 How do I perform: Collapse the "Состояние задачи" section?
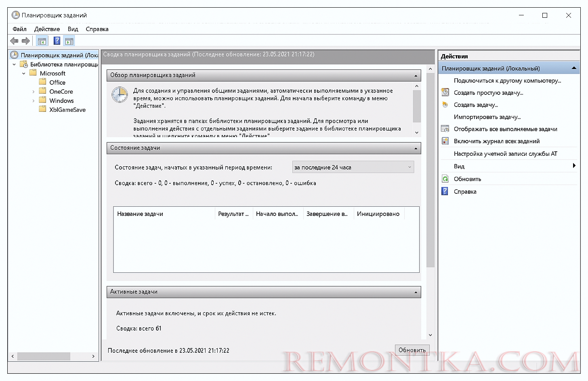pyautogui.click(x=416, y=148)
